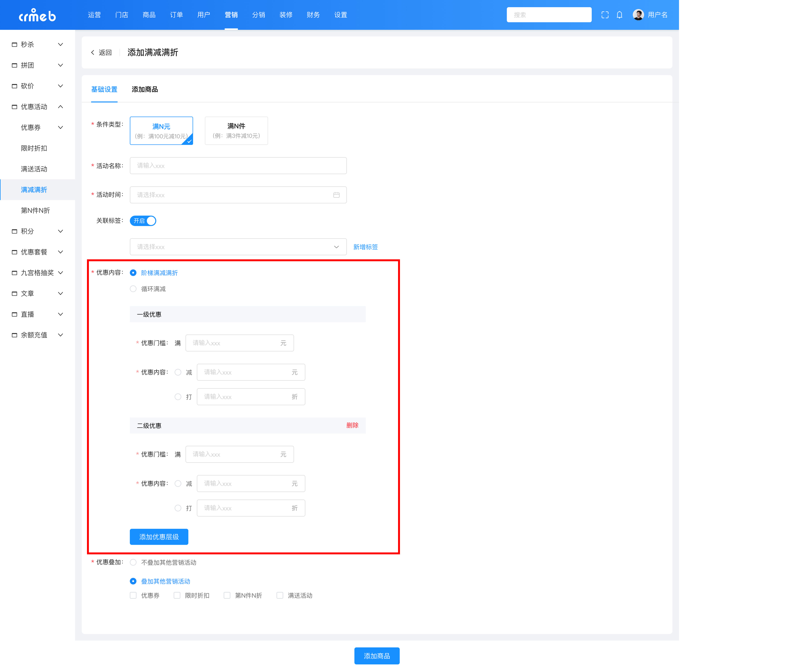Open 门店 top menu

[x=121, y=15]
